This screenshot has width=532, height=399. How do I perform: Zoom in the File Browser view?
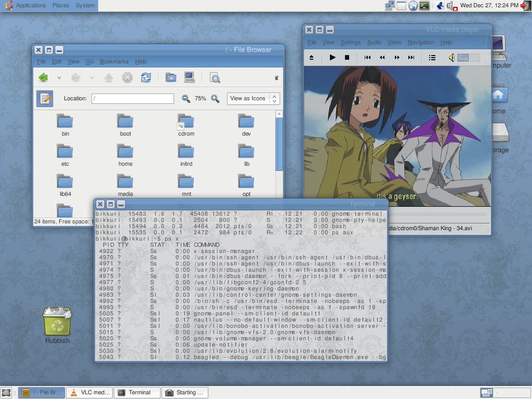click(x=215, y=98)
